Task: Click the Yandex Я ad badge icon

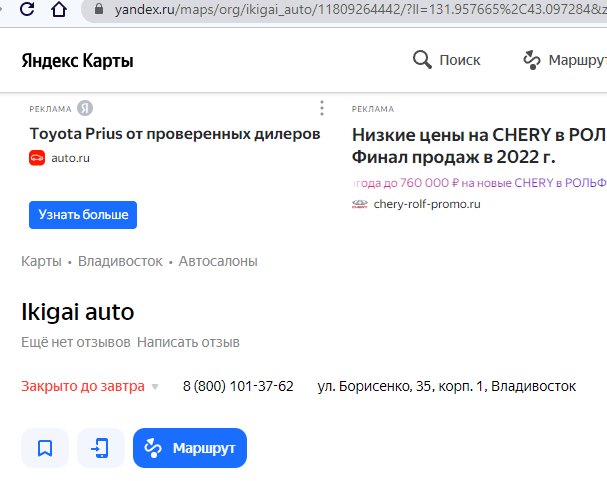Action: tap(85, 108)
